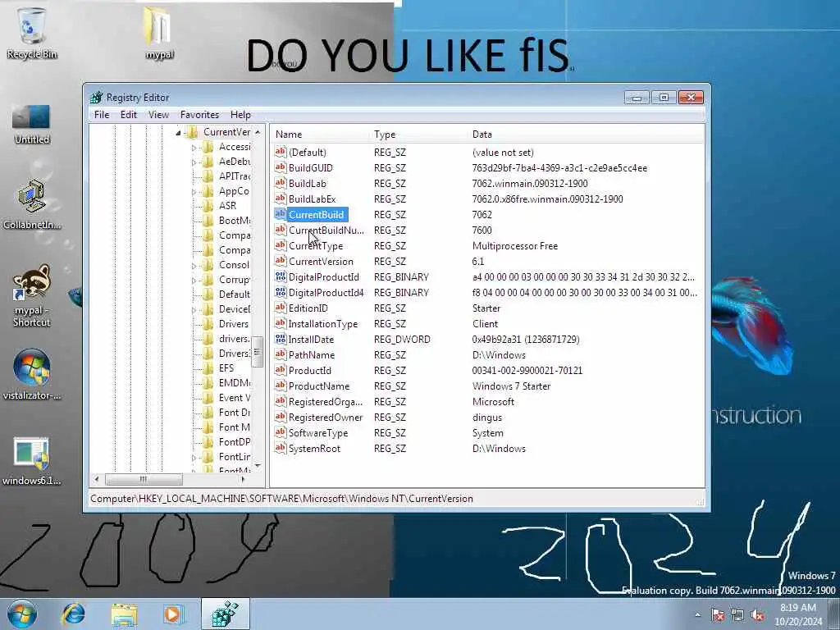Select the ASR key in tree
840x630 pixels.
(227, 206)
